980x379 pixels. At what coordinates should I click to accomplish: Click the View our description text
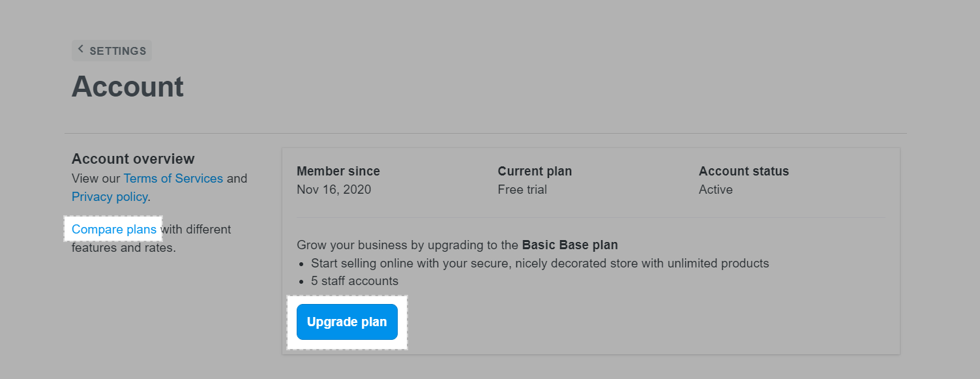[x=97, y=178]
